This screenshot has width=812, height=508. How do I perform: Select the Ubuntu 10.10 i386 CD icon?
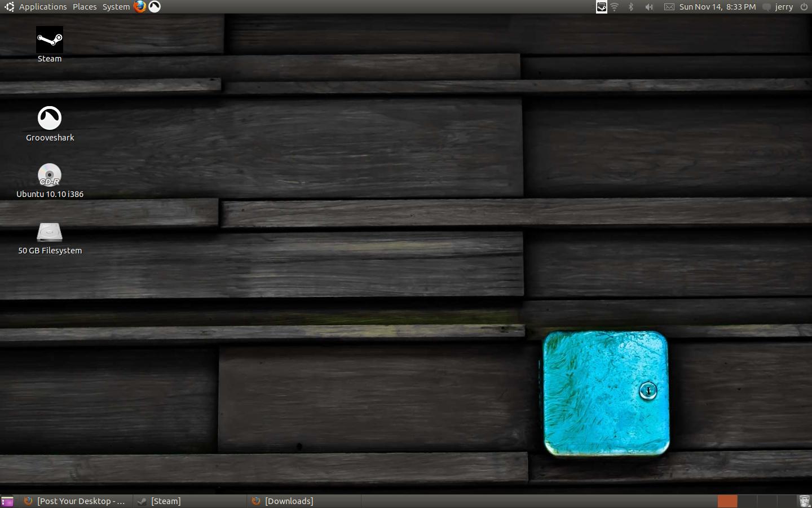click(50, 175)
